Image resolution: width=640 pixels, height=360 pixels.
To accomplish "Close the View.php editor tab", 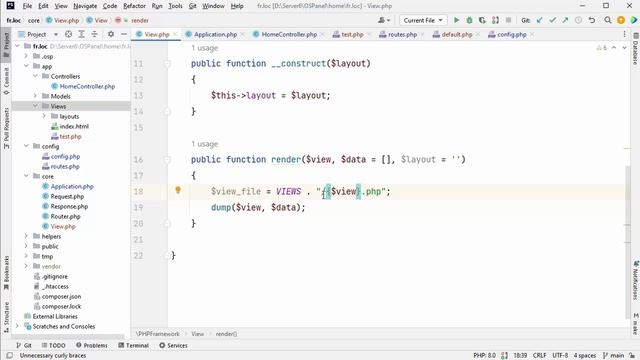I will (176, 34).
